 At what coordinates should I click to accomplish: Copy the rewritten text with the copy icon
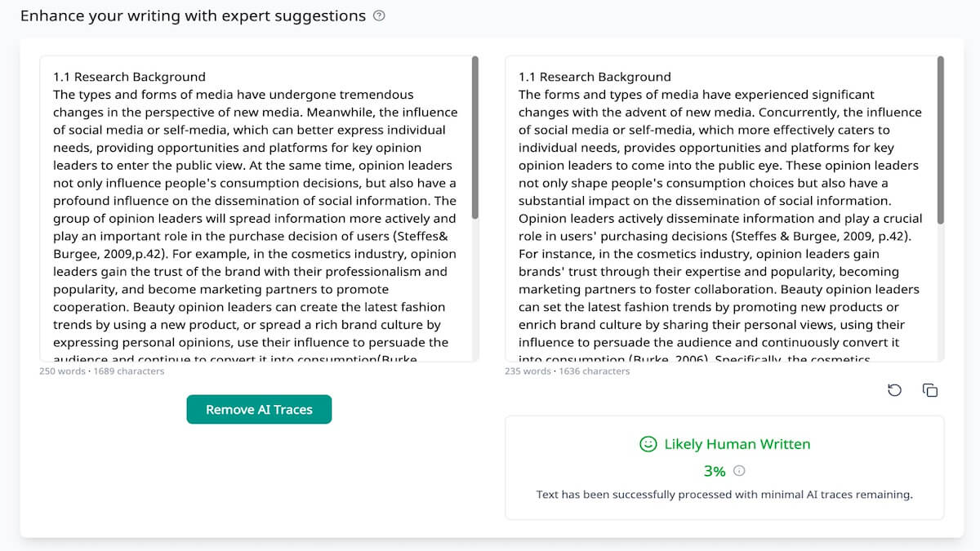[x=929, y=390]
